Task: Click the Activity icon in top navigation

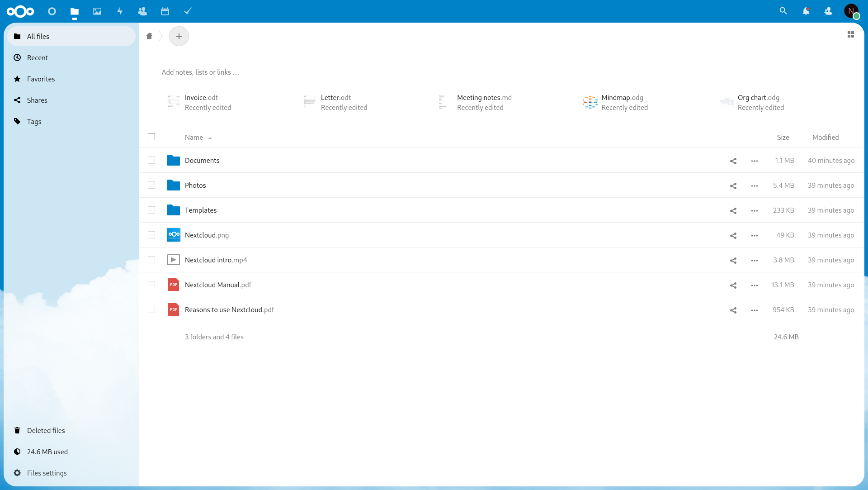Action: (x=119, y=11)
